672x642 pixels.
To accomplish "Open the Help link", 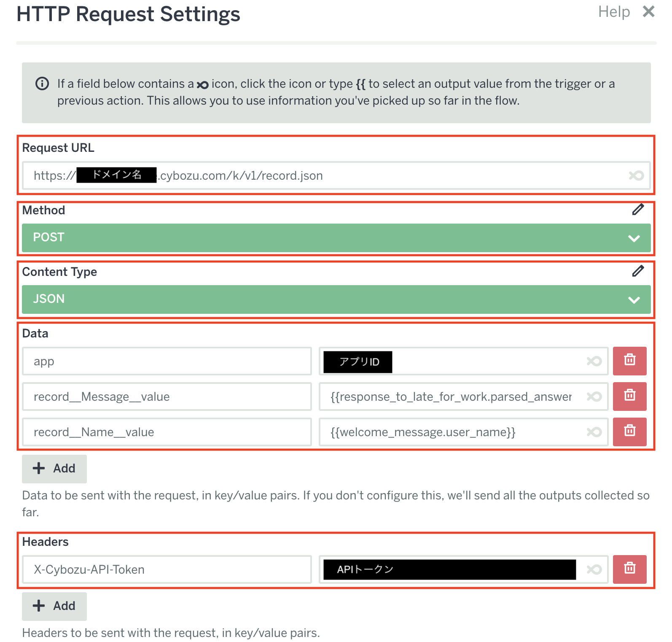I will pyautogui.click(x=614, y=12).
